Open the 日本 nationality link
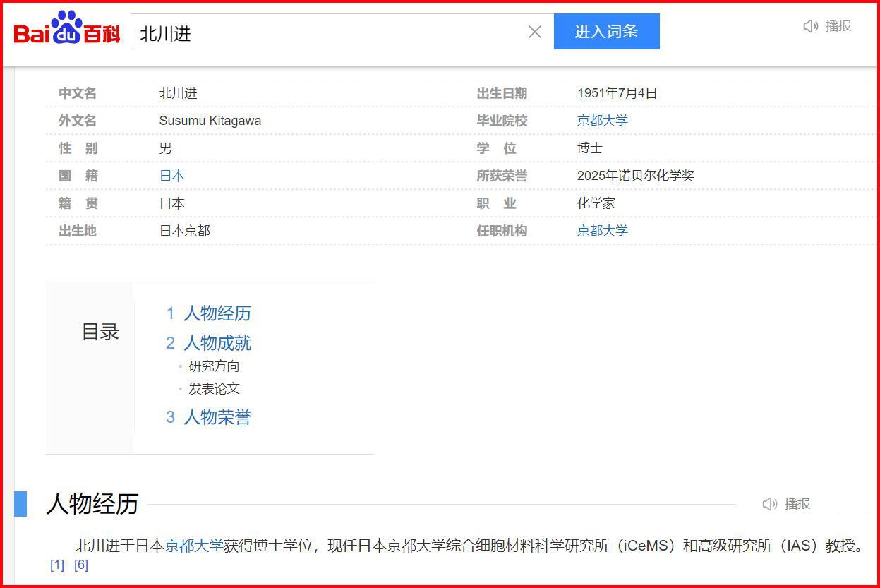This screenshot has width=880, height=588. (172, 176)
